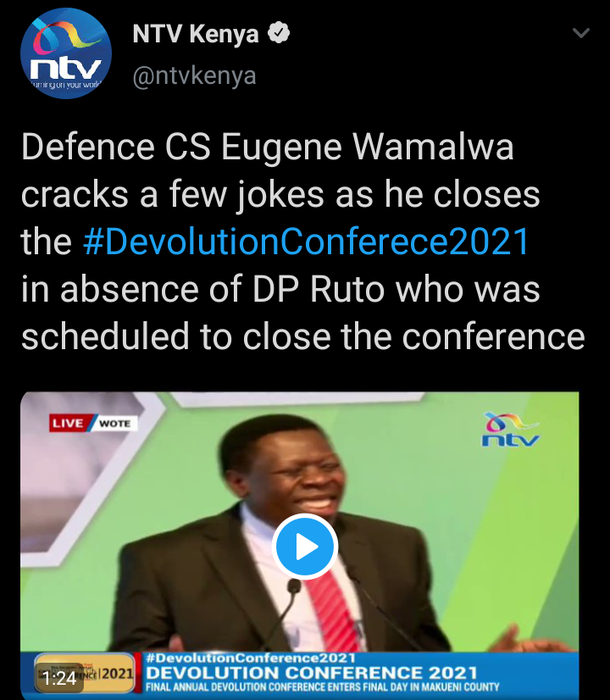This screenshot has width=610, height=700.
Task: Play the video with the center play button
Action: [305, 547]
